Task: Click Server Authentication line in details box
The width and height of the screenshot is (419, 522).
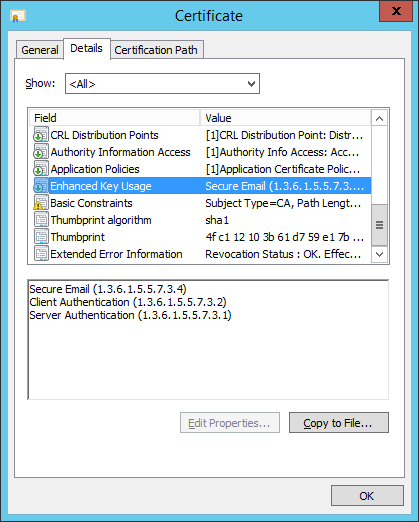Action: 130,315
